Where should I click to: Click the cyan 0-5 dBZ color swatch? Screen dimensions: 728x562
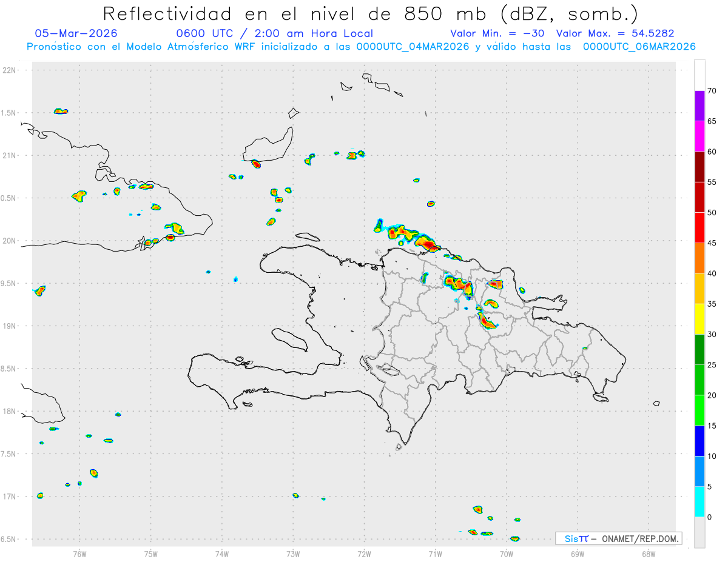point(699,502)
